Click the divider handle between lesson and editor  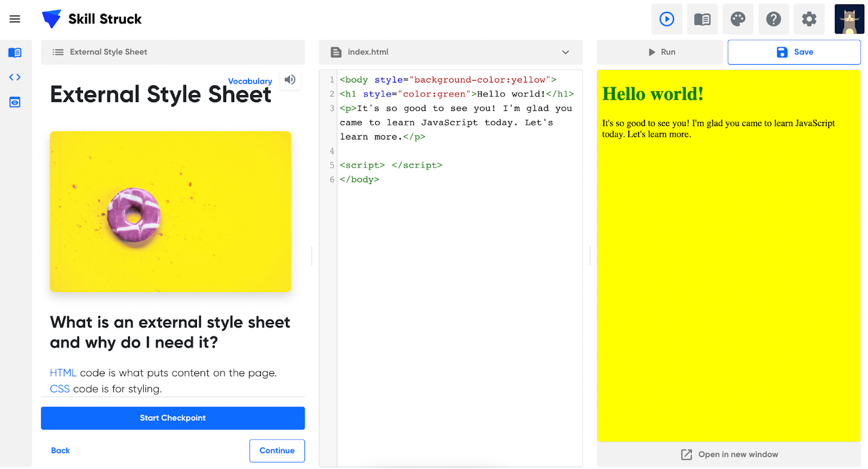(312, 255)
